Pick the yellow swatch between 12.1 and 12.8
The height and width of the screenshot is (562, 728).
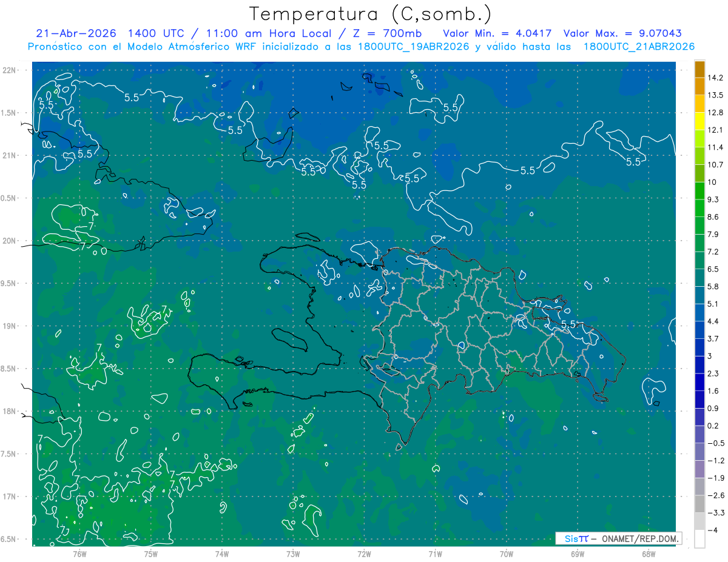tap(699, 121)
